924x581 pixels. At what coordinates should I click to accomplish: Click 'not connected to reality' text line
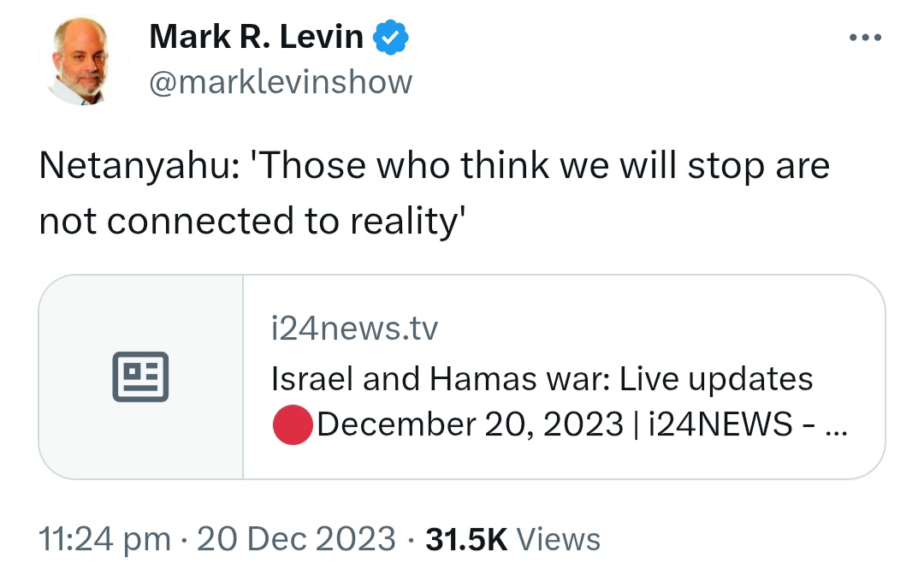(x=252, y=222)
